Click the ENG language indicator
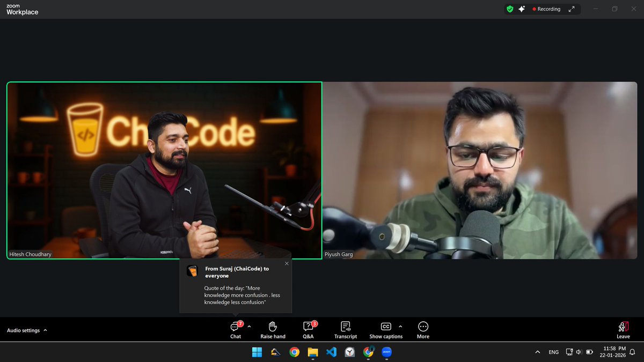Image resolution: width=644 pixels, height=362 pixels. [553, 352]
